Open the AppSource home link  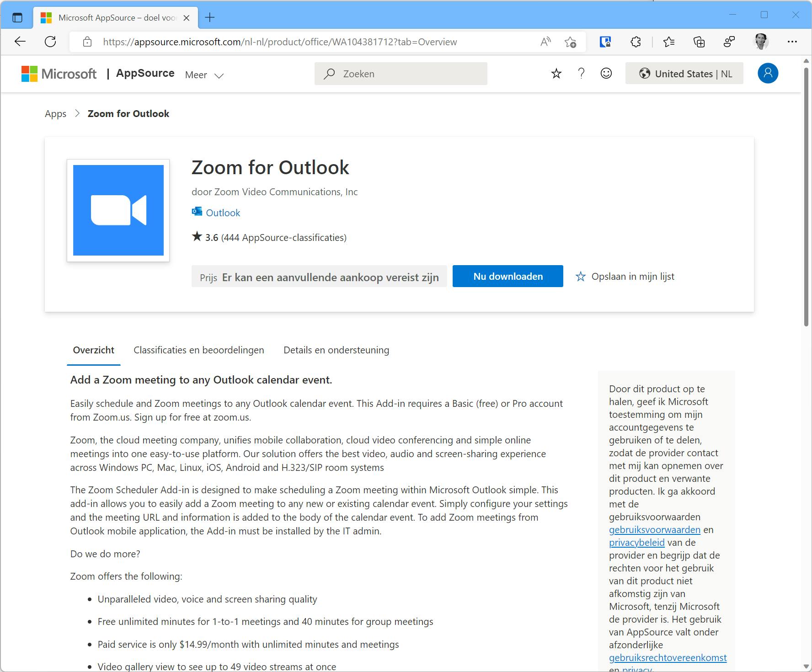[x=145, y=73]
